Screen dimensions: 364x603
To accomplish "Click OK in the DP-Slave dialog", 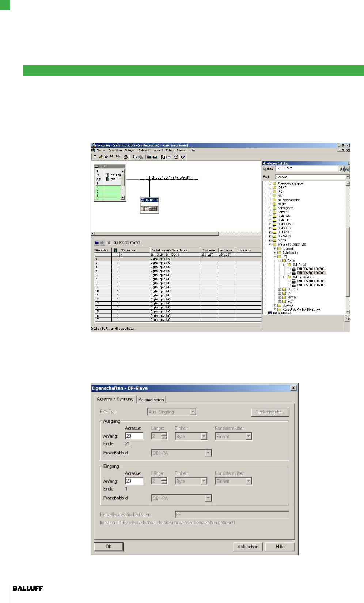I will (109, 547).
